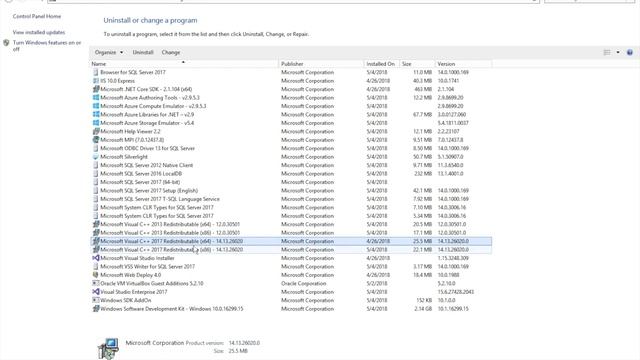Image resolution: width=640 pixels, height=360 pixels.
Task: Open the help icon in the toolbar
Action: 630,52
